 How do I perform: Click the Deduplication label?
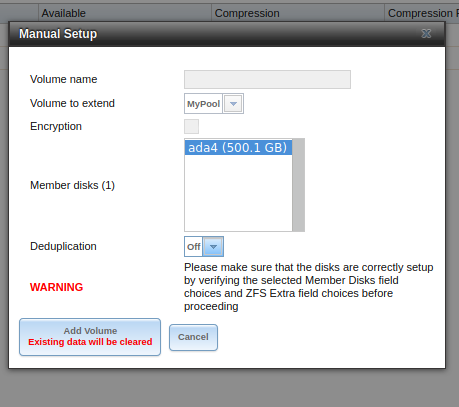tap(63, 246)
